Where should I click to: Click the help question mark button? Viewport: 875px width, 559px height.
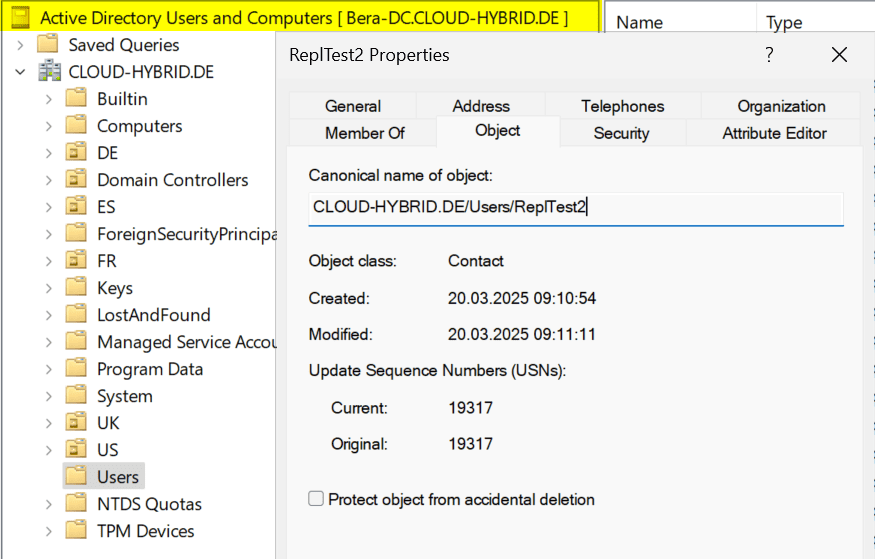tap(769, 55)
